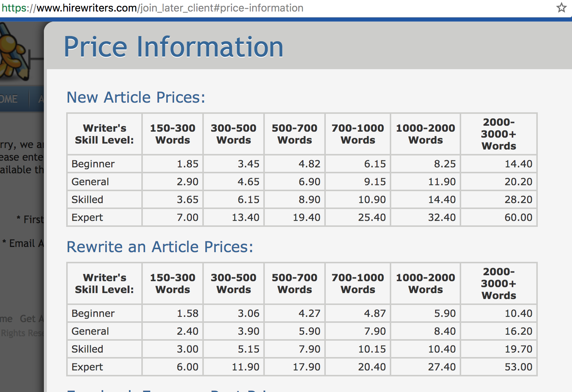Click the 4.87 rewrite price cell

click(358, 313)
